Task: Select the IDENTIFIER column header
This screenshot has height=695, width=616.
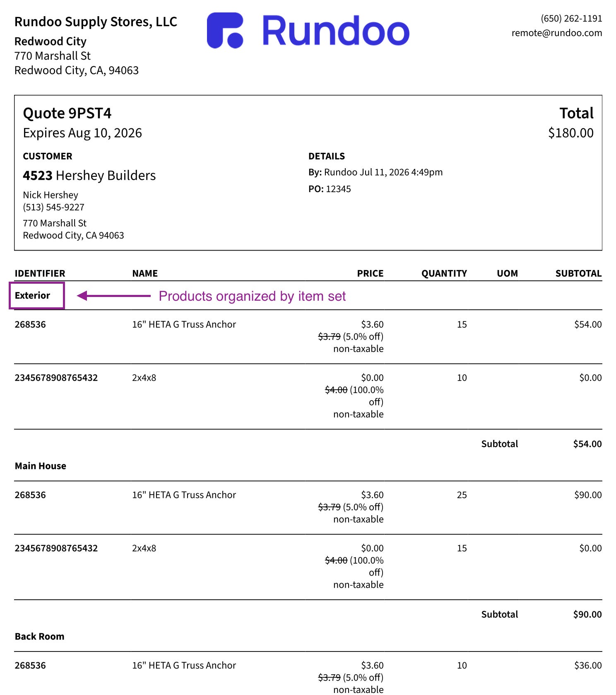Action: pyautogui.click(x=40, y=273)
